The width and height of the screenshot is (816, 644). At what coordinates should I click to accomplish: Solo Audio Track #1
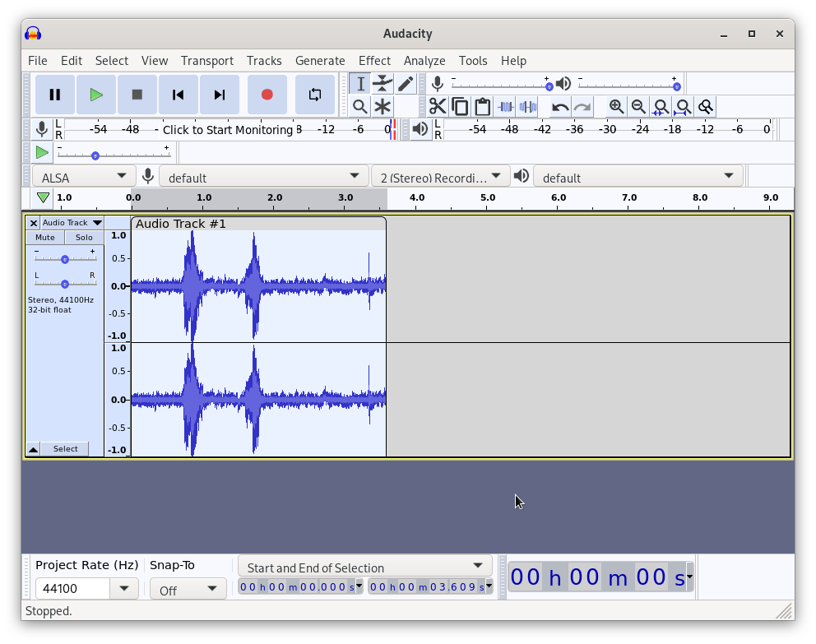tap(84, 237)
